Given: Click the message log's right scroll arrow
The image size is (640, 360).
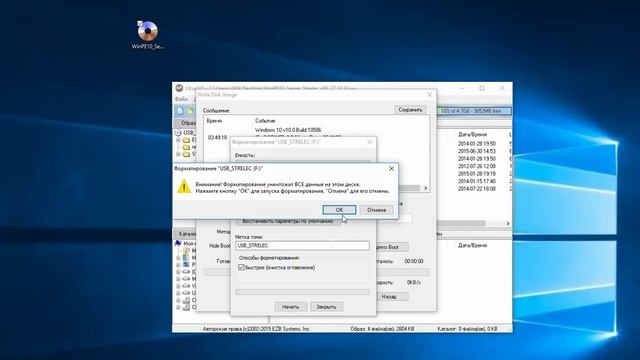Looking at the screenshot, I should 425,188.
